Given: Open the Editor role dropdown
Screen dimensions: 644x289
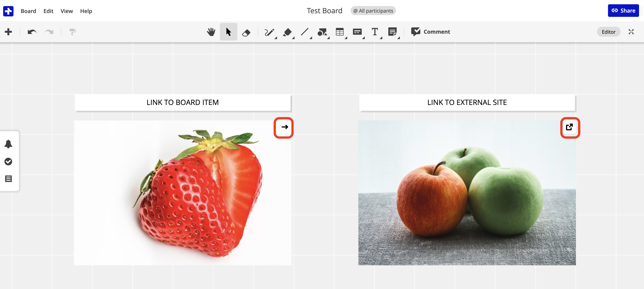Looking at the screenshot, I should [x=608, y=32].
